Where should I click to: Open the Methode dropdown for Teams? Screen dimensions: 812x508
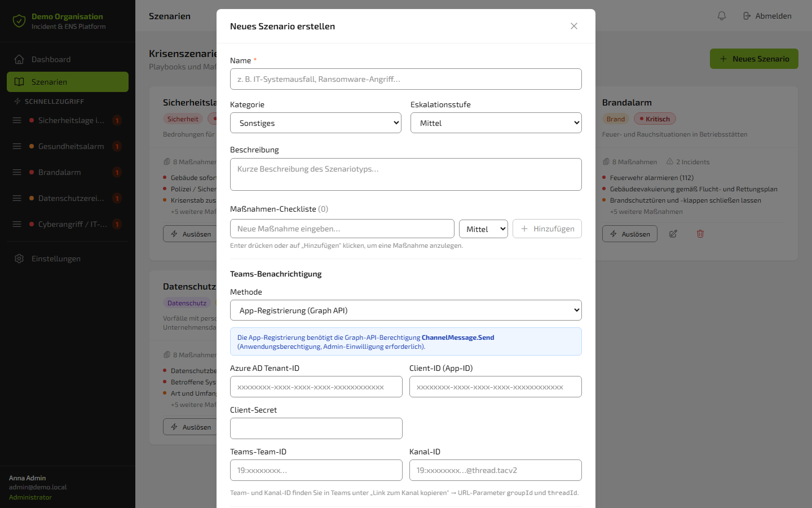pos(406,310)
